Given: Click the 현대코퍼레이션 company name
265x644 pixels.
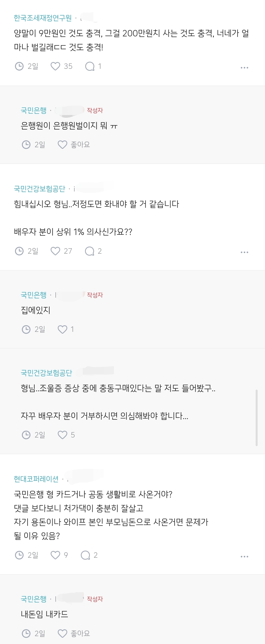Looking at the screenshot, I should pos(36,479).
